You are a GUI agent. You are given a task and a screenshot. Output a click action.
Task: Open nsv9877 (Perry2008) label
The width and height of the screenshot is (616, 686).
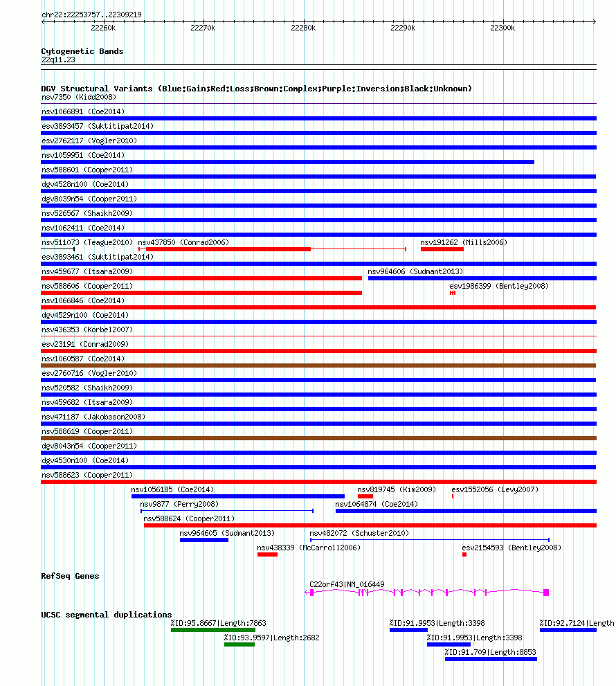[179, 504]
